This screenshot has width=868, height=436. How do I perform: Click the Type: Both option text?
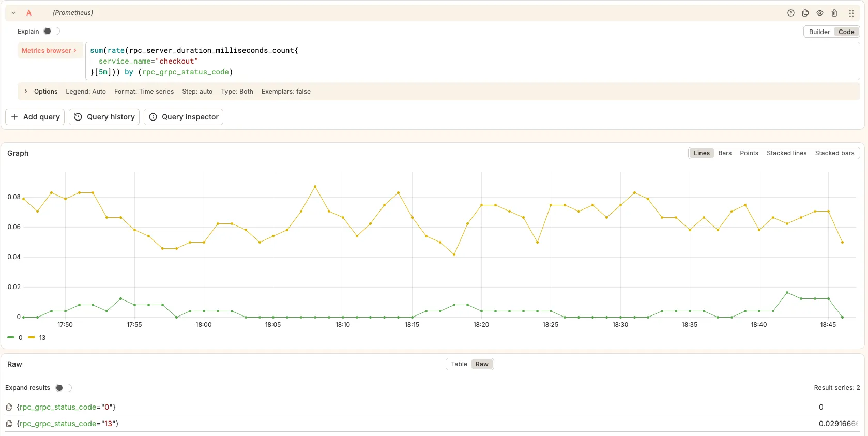coord(237,92)
